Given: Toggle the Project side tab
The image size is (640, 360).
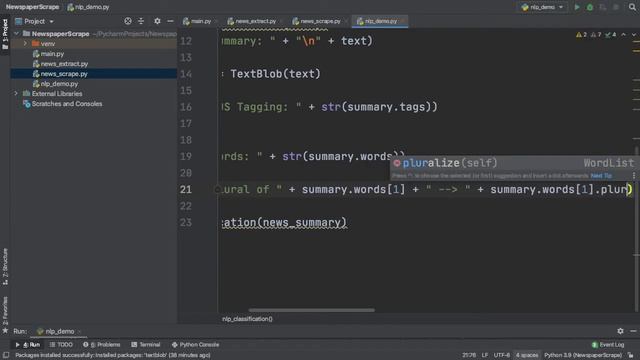Looking at the screenshot, I should click(5, 34).
